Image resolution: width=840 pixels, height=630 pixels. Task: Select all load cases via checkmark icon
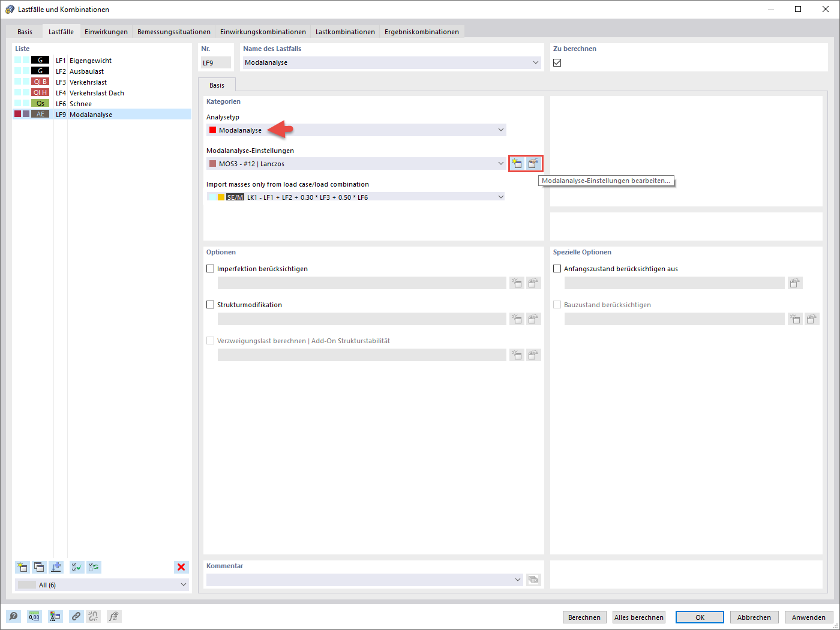tap(76, 567)
